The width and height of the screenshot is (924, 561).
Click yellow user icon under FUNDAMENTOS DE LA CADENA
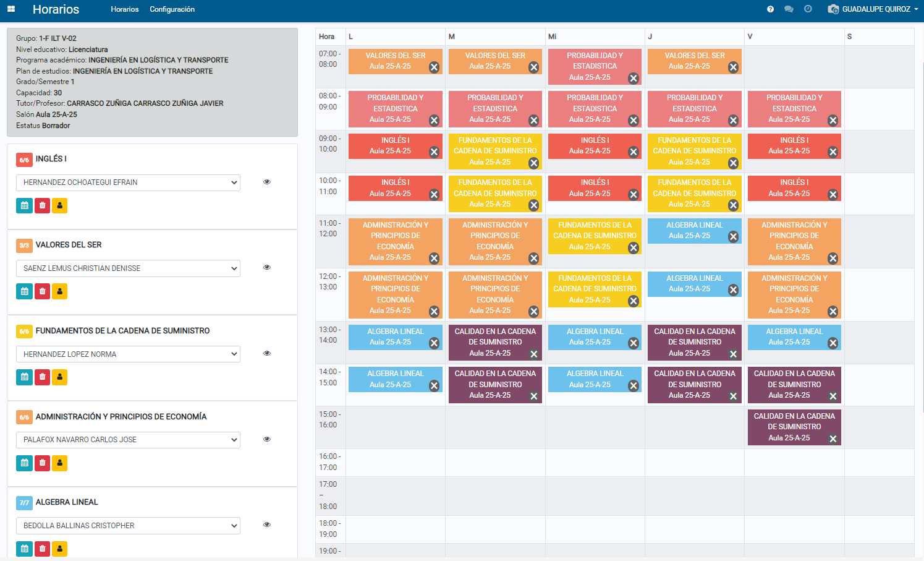pos(59,377)
